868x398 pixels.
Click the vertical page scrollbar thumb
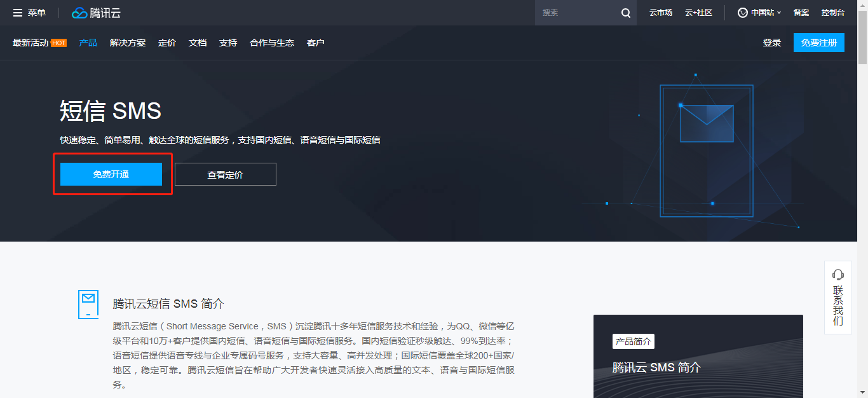click(862, 37)
